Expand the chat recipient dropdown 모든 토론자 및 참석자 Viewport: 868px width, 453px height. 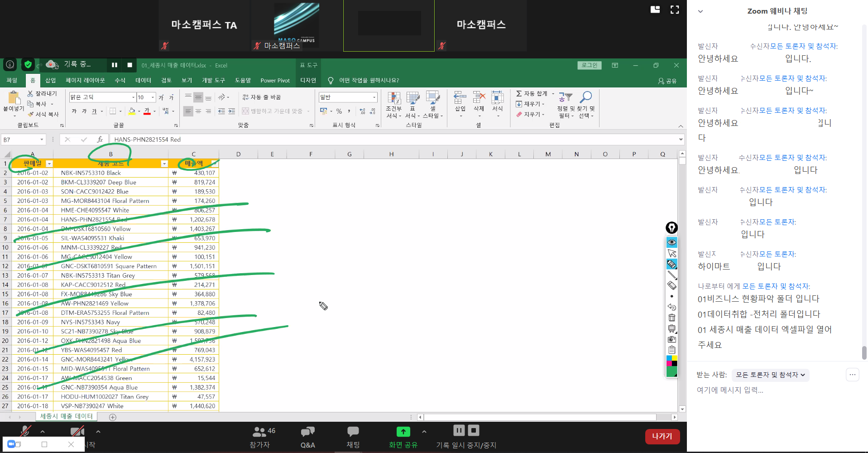(770, 375)
